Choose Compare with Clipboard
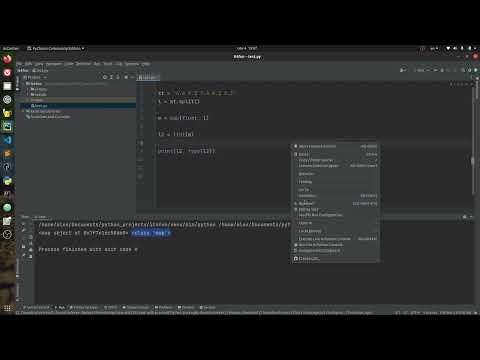Image resolution: width=480 pixels, height=360 pixels. (335, 251)
